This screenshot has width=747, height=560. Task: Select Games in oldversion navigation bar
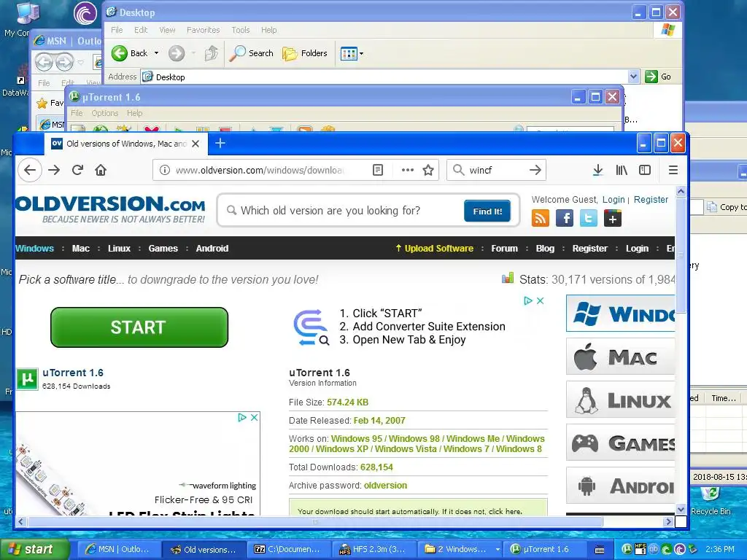pos(163,248)
